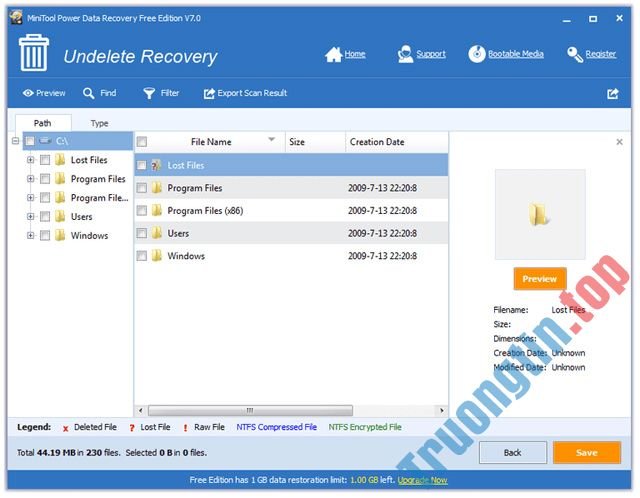The height and width of the screenshot is (498, 640).
Task: Check the Program Files checkbox in tree
Action: [45, 179]
